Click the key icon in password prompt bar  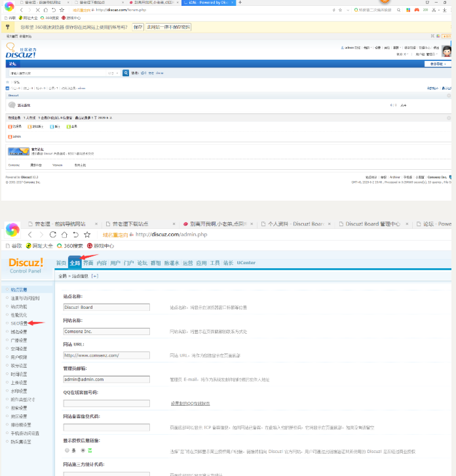8,27
